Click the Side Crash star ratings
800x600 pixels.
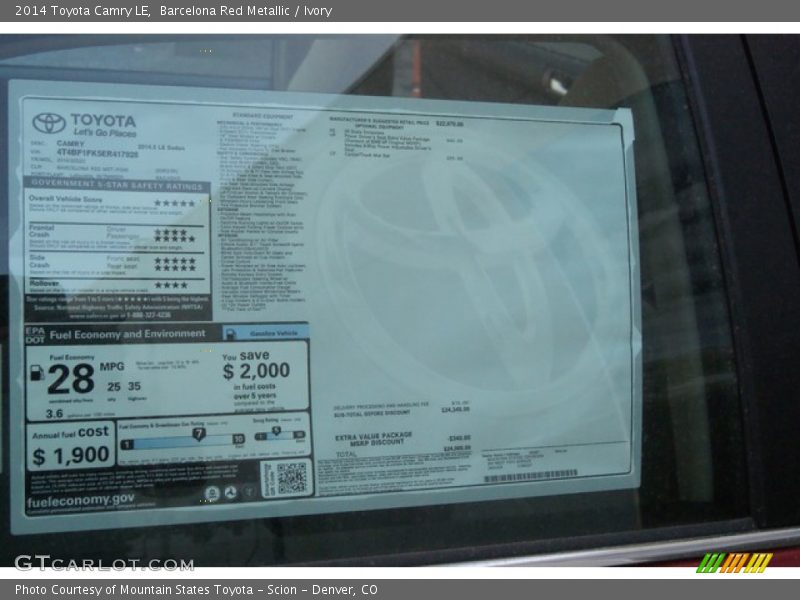tap(174, 264)
